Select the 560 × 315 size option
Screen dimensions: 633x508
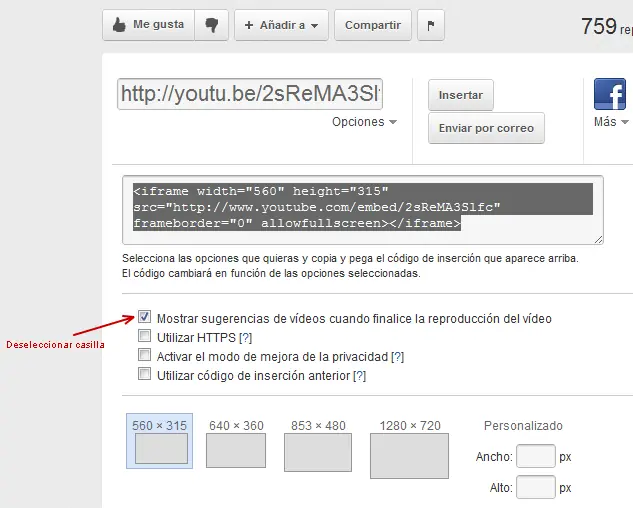(x=159, y=441)
